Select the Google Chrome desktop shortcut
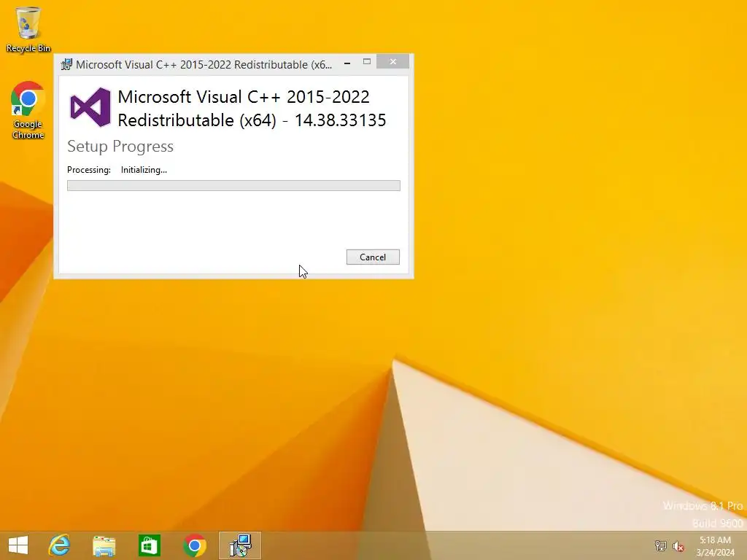The image size is (747, 560). (28, 110)
